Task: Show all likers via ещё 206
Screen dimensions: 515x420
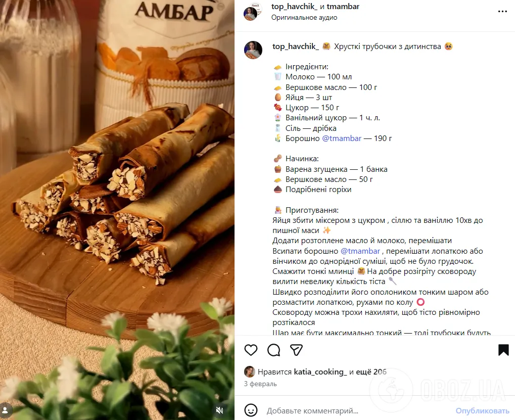Action: [371, 371]
